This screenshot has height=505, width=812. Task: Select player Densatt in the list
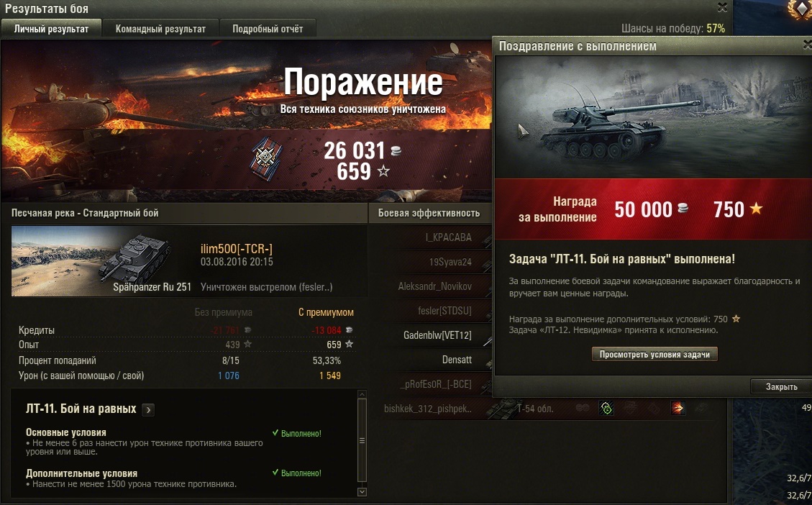(457, 360)
